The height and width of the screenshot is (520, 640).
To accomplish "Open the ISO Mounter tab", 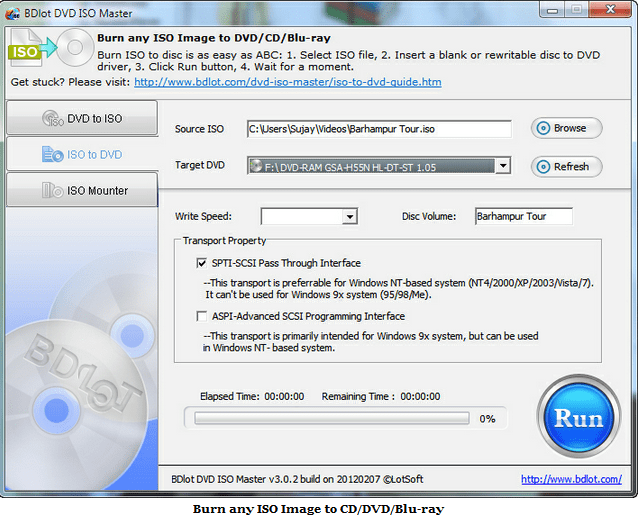I will coord(82,190).
